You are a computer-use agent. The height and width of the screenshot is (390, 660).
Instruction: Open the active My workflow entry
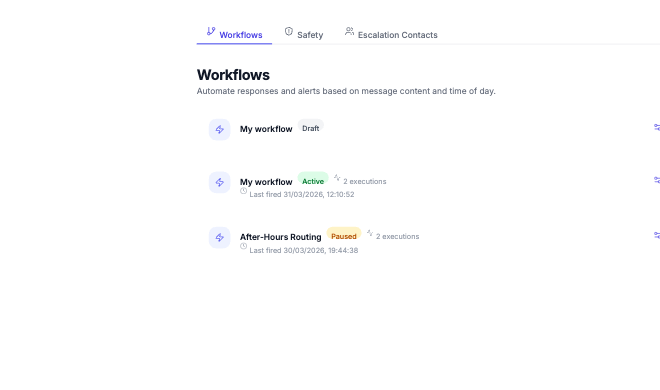click(266, 182)
